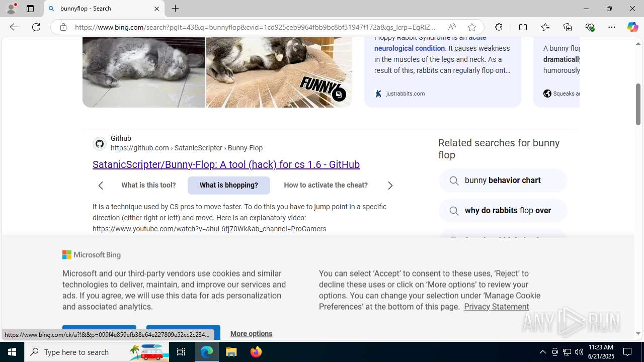Open File Explorer from the taskbar
Viewport: 644px width, 362px height.
[x=231, y=352]
